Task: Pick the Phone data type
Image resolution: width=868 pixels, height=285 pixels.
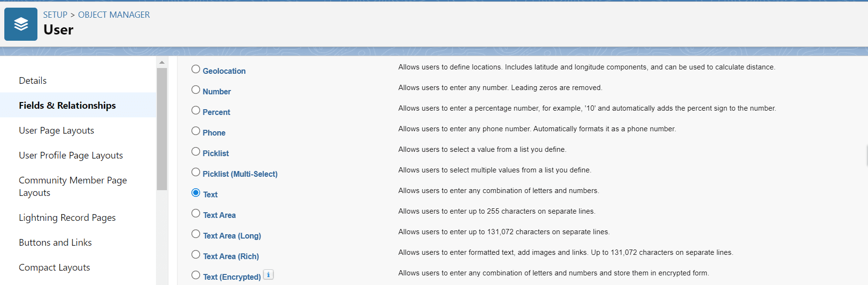Action: click(196, 131)
